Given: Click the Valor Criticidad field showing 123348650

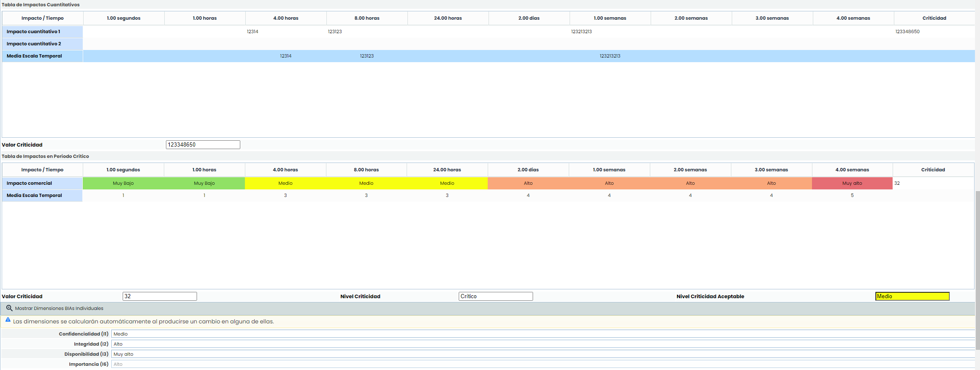Looking at the screenshot, I should pyautogui.click(x=203, y=145).
